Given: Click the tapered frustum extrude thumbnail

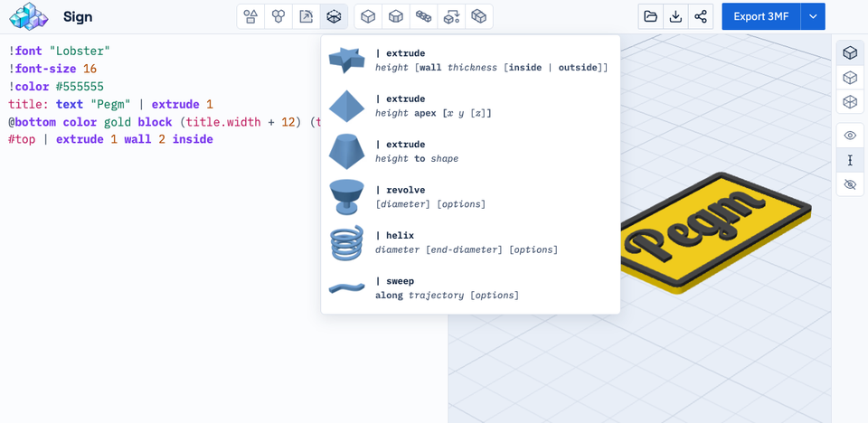Looking at the screenshot, I should pyautogui.click(x=346, y=151).
